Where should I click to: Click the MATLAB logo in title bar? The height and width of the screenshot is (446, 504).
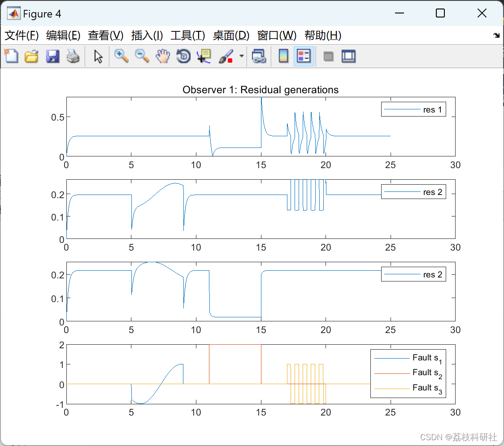tap(14, 13)
